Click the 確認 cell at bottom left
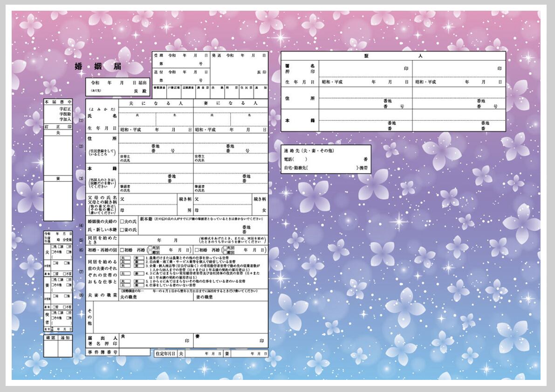This screenshot has height=392, width=555. [51, 338]
